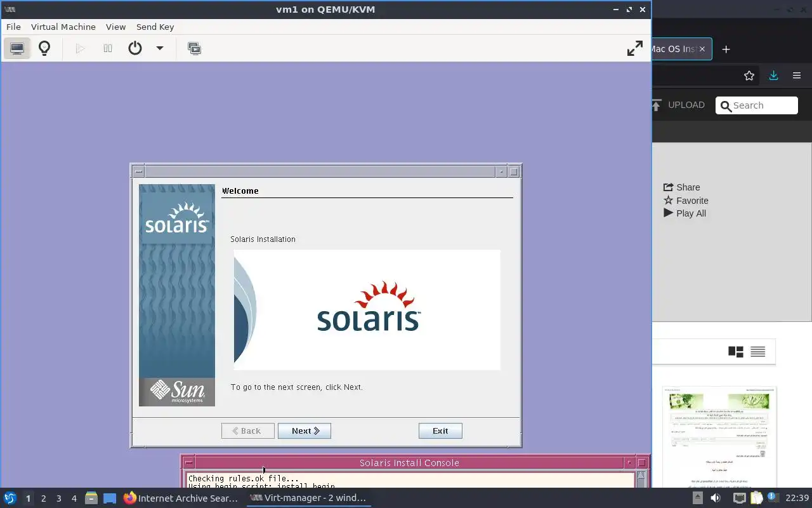Switch to workspace 4
The width and height of the screenshot is (812, 508).
[74, 498]
